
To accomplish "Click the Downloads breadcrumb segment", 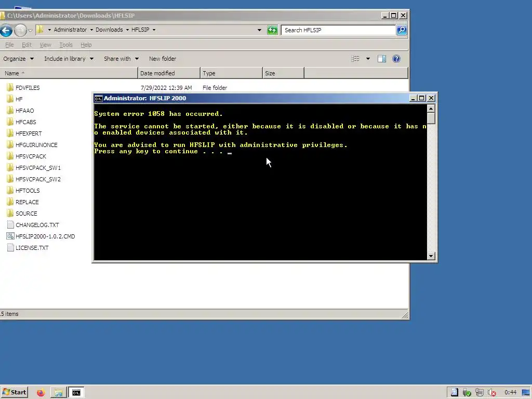I will tap(109, 30).
